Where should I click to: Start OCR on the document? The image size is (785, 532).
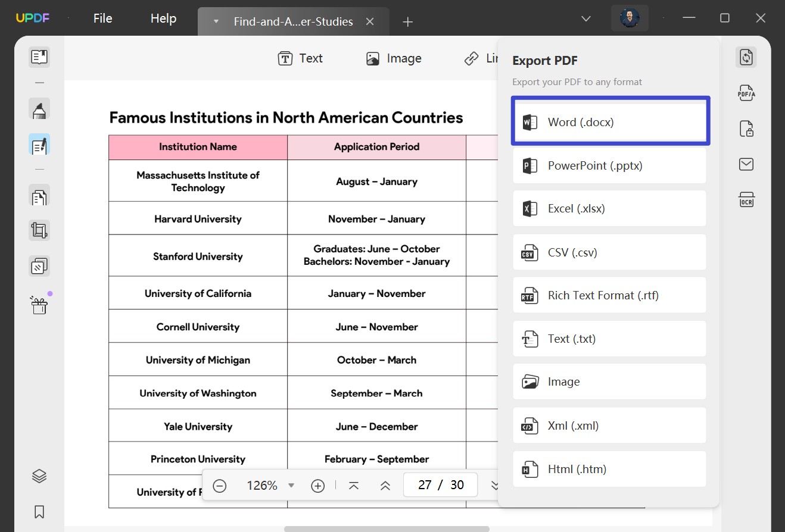tap(746, 199)
